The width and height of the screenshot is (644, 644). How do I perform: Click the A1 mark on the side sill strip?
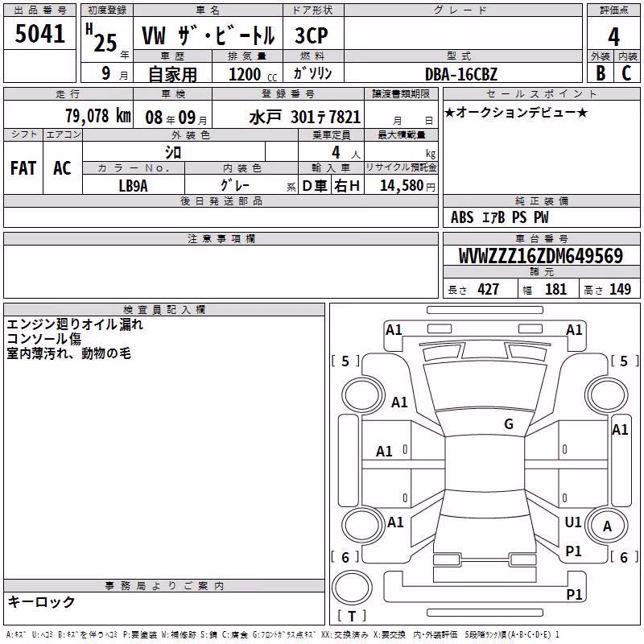pyautogui.click(x=620, y=430)
